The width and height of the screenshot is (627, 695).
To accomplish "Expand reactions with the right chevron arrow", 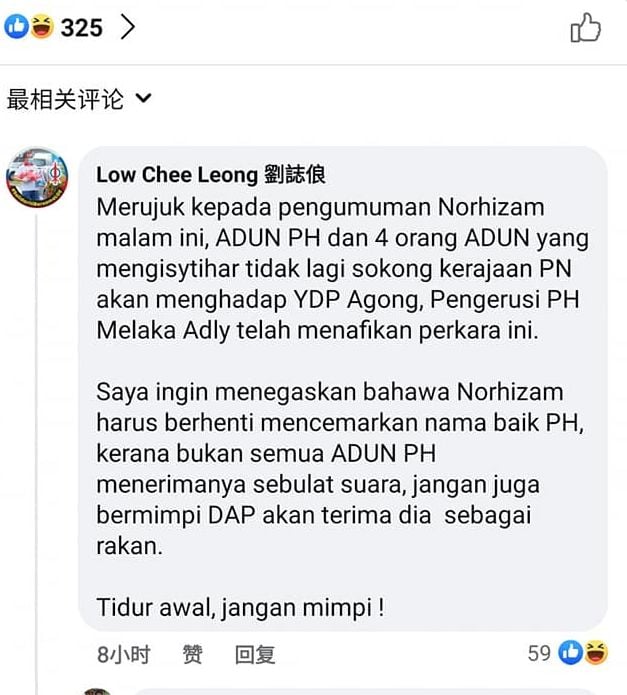I will coord(128,27).
